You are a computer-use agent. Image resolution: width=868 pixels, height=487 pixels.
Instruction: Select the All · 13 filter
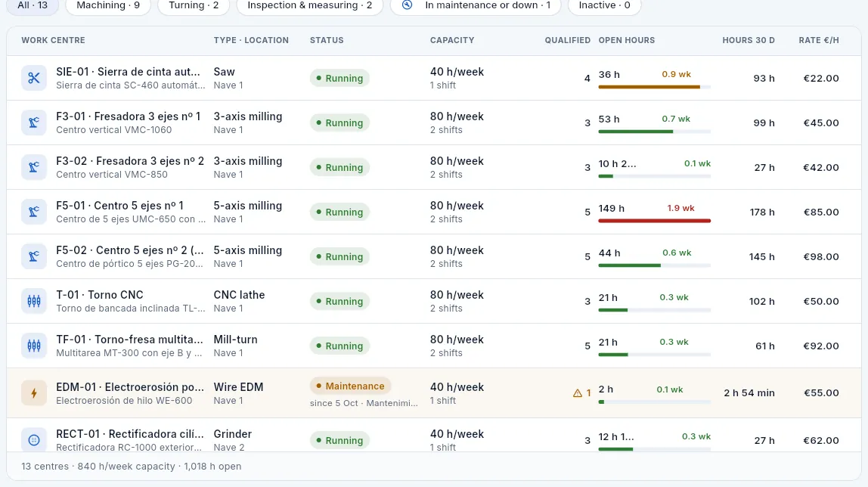coord(32,5)
